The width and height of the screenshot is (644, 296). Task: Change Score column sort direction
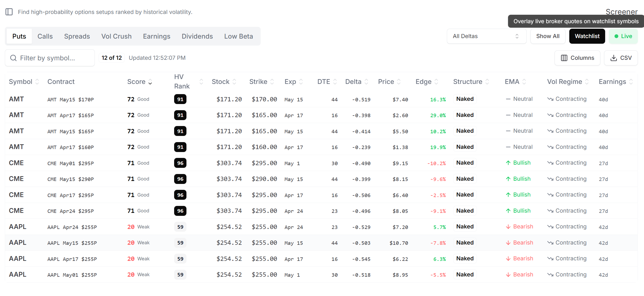tap(150, 82)
